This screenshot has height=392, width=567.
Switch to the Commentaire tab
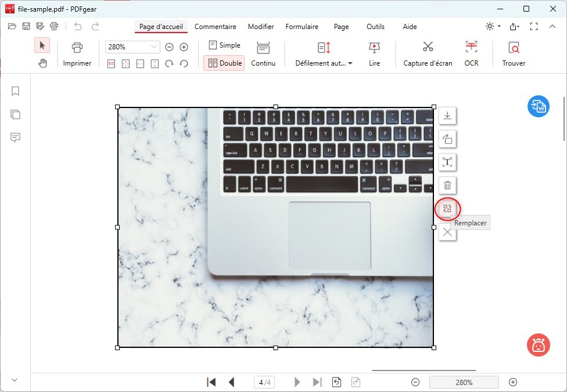216,27
